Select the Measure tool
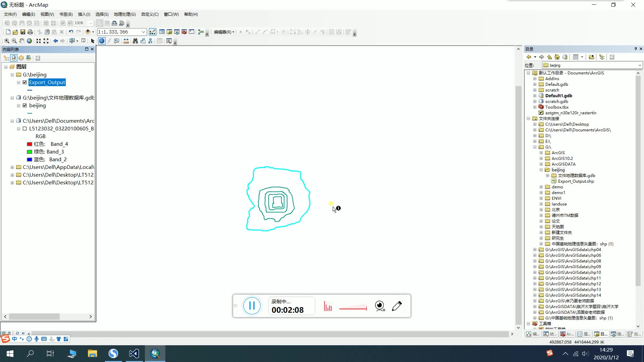 (x=126, y=41)
